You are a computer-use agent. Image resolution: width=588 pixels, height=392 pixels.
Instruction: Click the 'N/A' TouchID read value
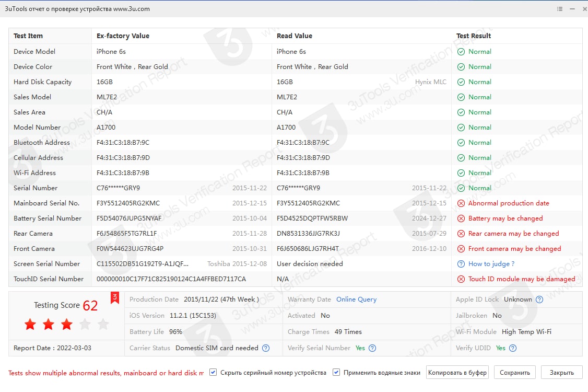click(x=283, y=279)
